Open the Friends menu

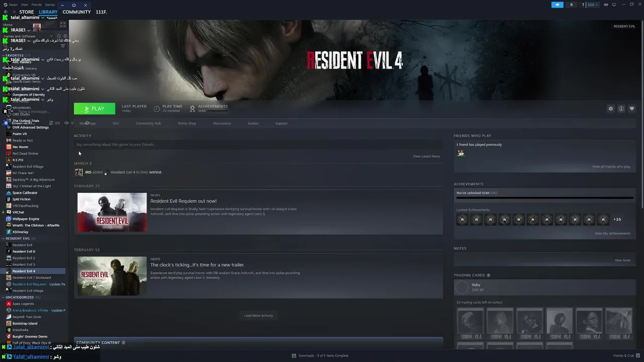(x=37, y=5)
